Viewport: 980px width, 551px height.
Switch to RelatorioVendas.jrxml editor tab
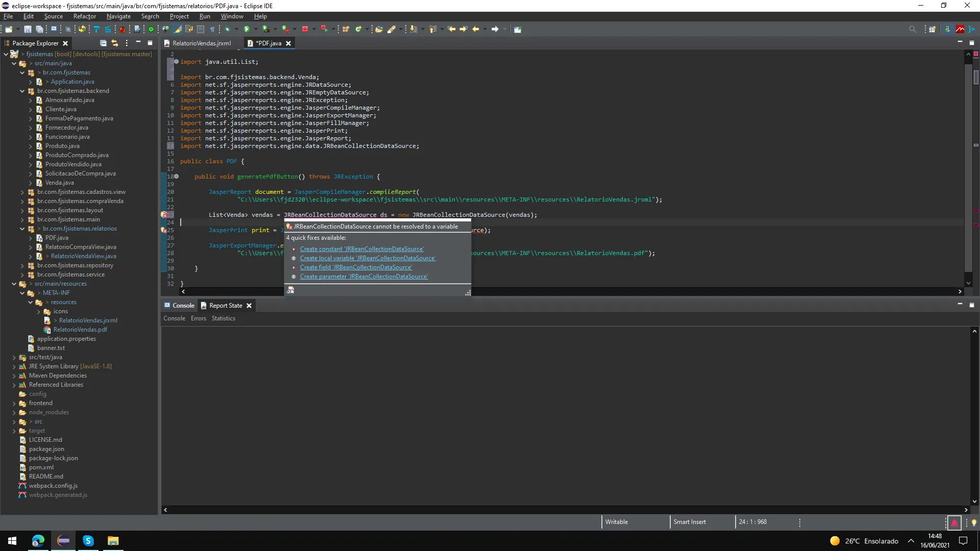click(x=201, y=43)
